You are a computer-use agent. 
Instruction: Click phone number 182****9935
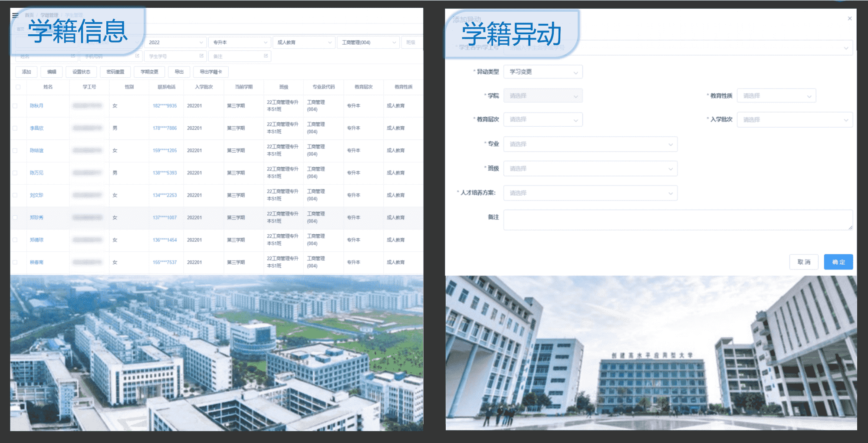[x=164, y=106]
